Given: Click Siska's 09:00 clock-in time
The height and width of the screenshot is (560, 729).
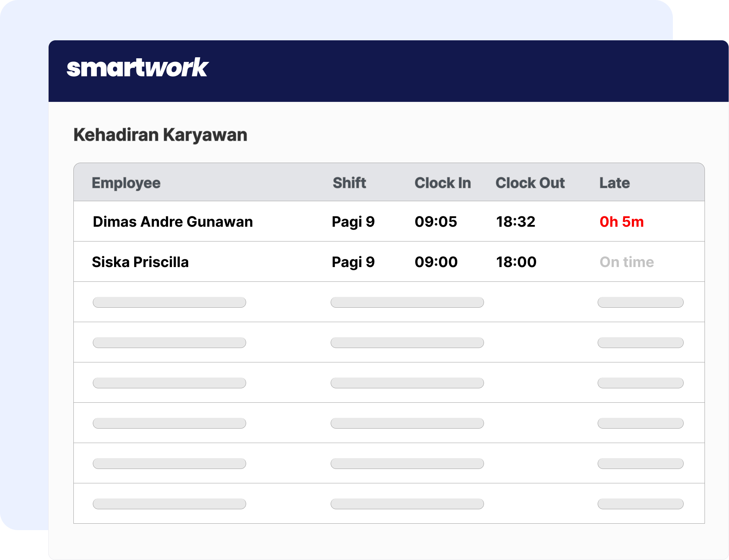Looking at the screenshot, I should 436,262.
